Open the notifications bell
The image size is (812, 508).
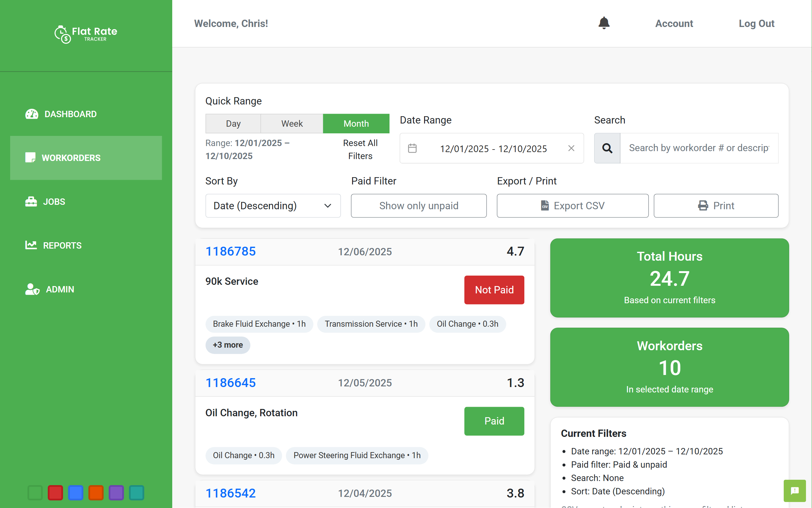tap(604, 23)
